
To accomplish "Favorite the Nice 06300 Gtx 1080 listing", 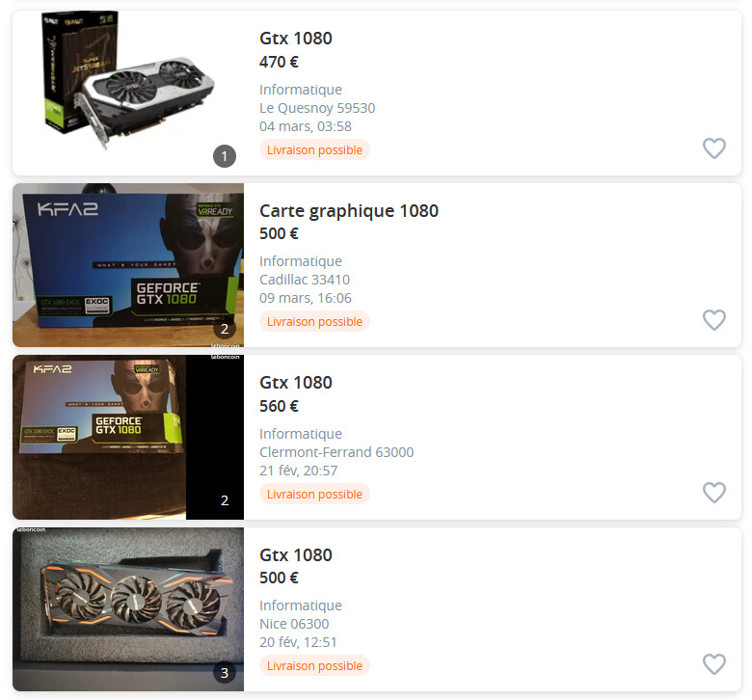I will pyautogui.click(x=714, y=664).
